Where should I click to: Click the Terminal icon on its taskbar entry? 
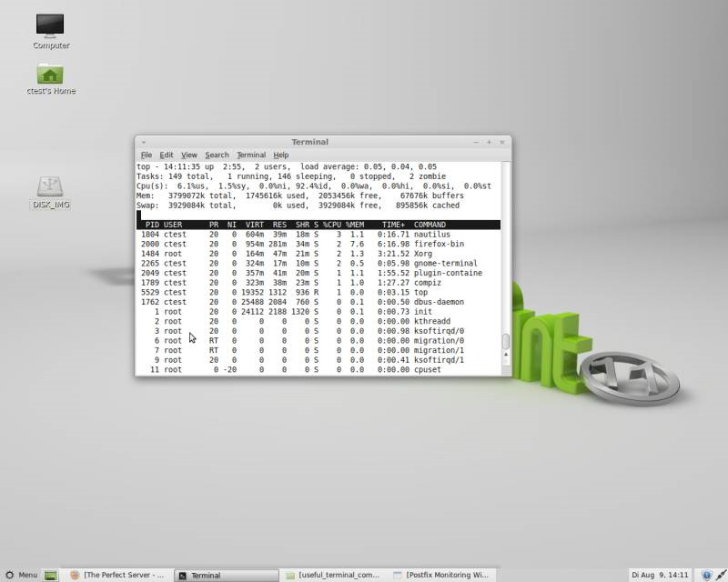185,575
